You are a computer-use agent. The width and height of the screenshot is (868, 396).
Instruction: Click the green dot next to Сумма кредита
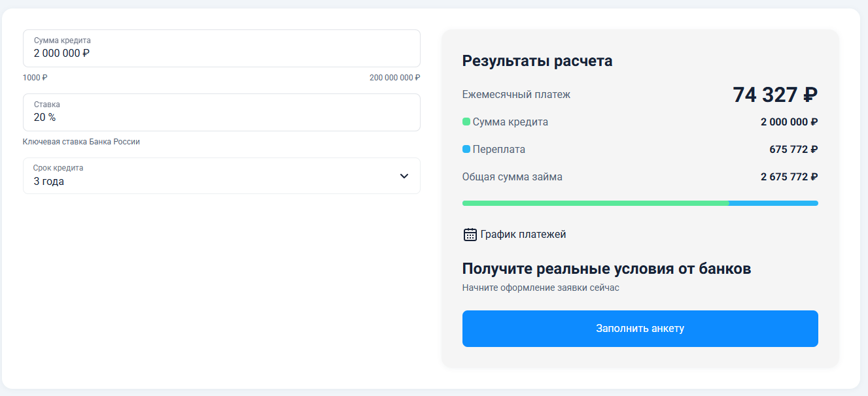pyautogui.click(x=466, y=122)
